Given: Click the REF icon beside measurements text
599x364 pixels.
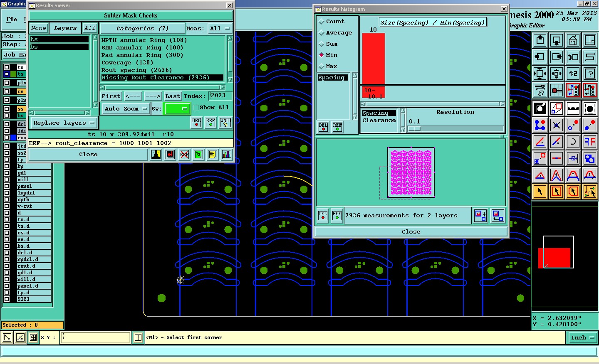Looking at the screenshot, I should click(x=337, y=216).
